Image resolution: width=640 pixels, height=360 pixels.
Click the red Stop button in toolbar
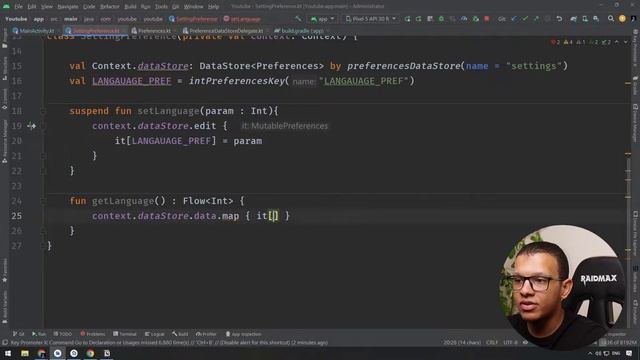(487, 19)
